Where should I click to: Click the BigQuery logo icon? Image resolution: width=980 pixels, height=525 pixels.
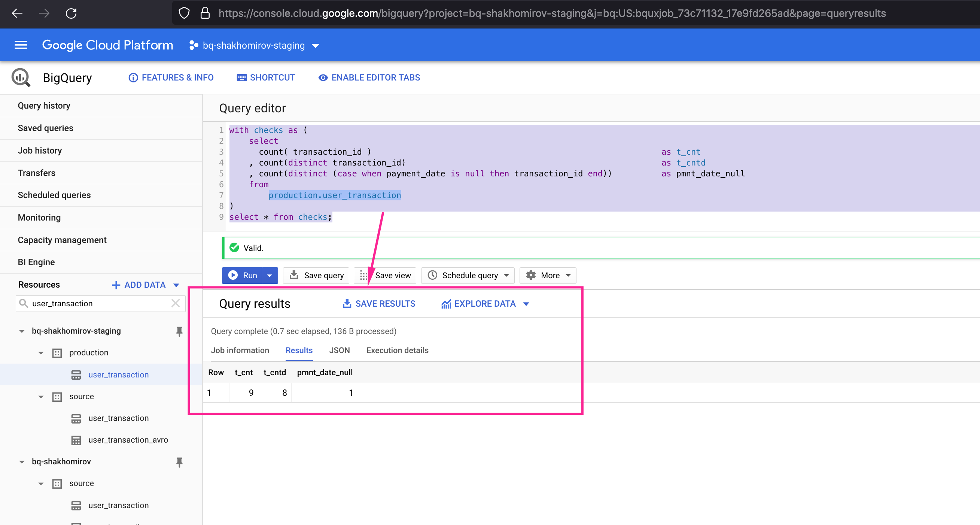21,78
